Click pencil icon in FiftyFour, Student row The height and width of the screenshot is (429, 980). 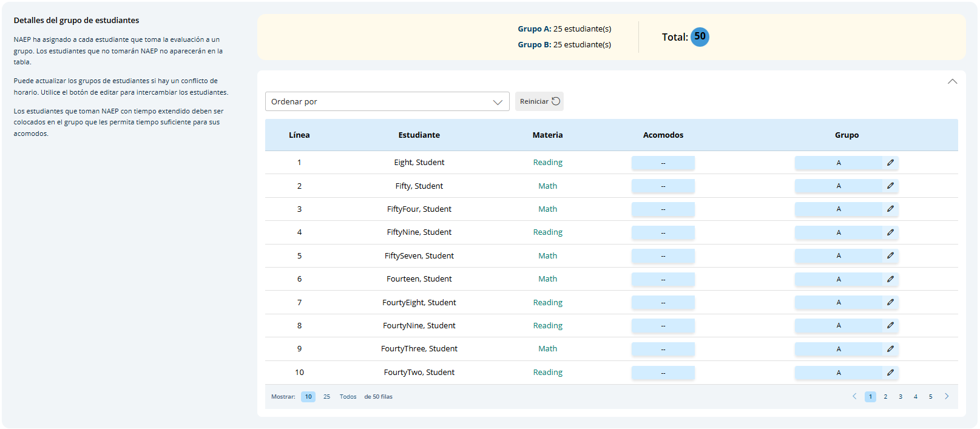click(890, 209)
